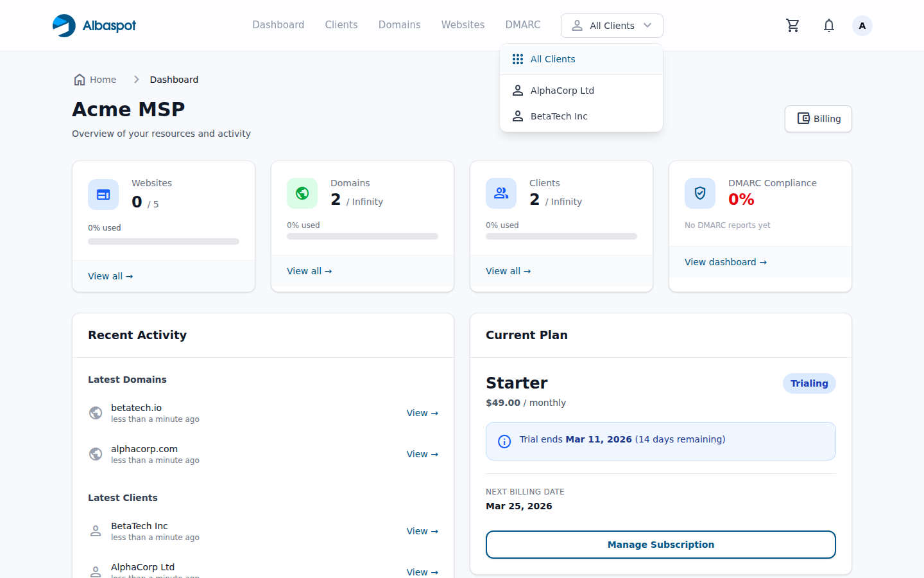
Task: Go to the Domains nav tab
Action: [x=399, y=25]
